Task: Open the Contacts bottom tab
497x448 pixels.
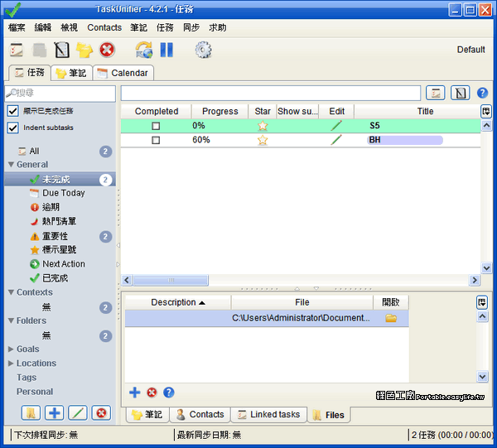Action: pyautogui.click(x=200, y=415)
